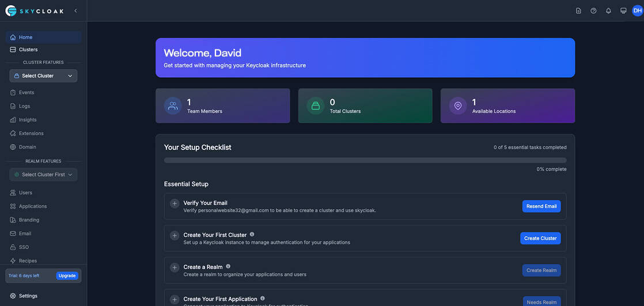Collapse the sidebar with the chevron arrow

pos(75,11)
